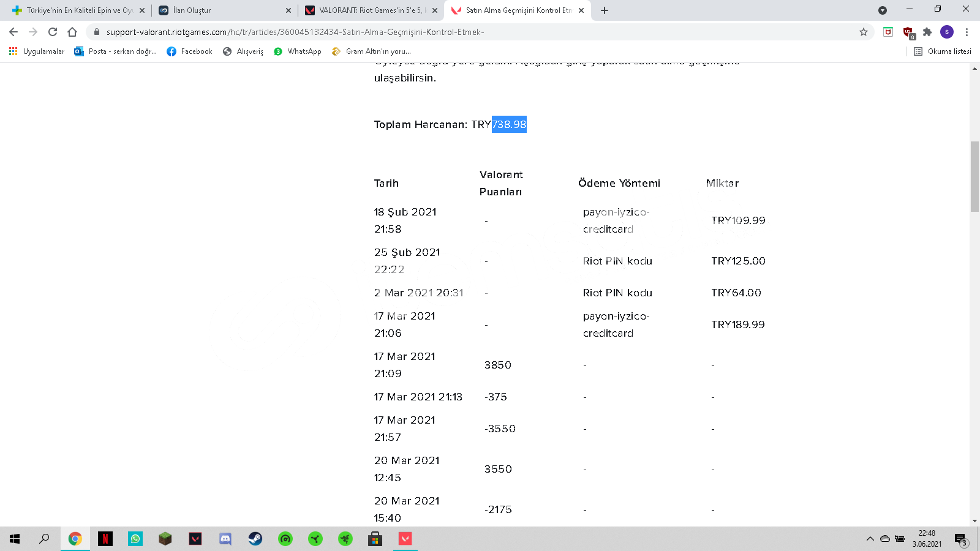Open the WhatsApp bookmark
Image resolution: width=980 pixels, height=551 pixels.
click(298, 51)
